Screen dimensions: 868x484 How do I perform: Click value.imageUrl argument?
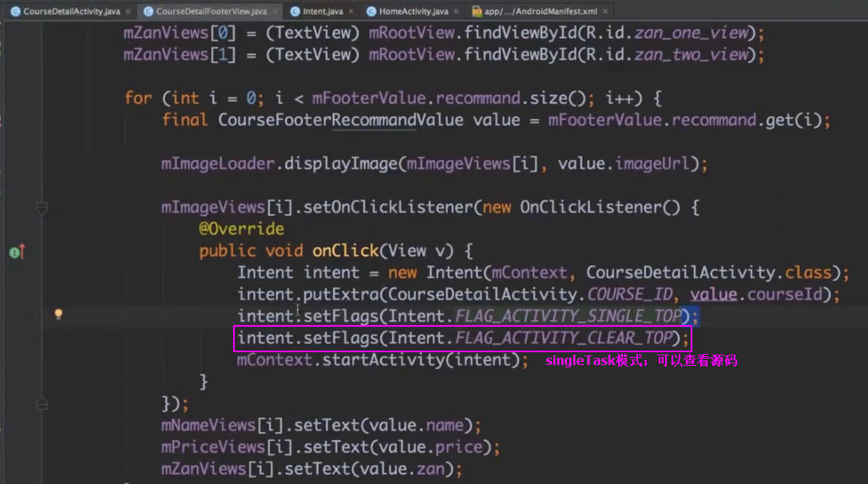624,164
